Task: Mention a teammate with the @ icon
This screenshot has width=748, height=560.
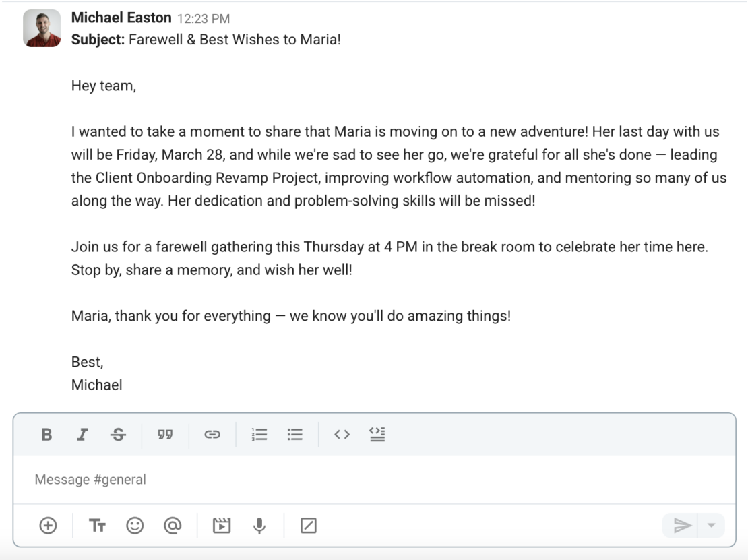Action: click(x=173, y=526)
